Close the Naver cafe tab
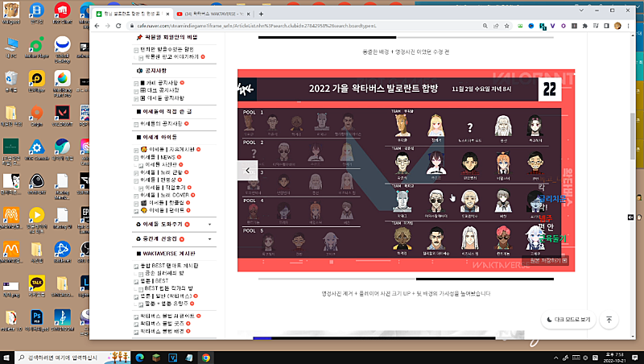 (x=167, y=14)
